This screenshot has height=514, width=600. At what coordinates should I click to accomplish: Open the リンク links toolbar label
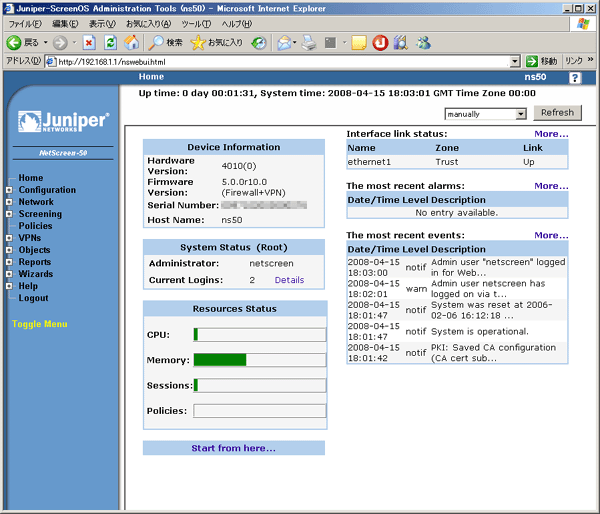coord(574,61)
